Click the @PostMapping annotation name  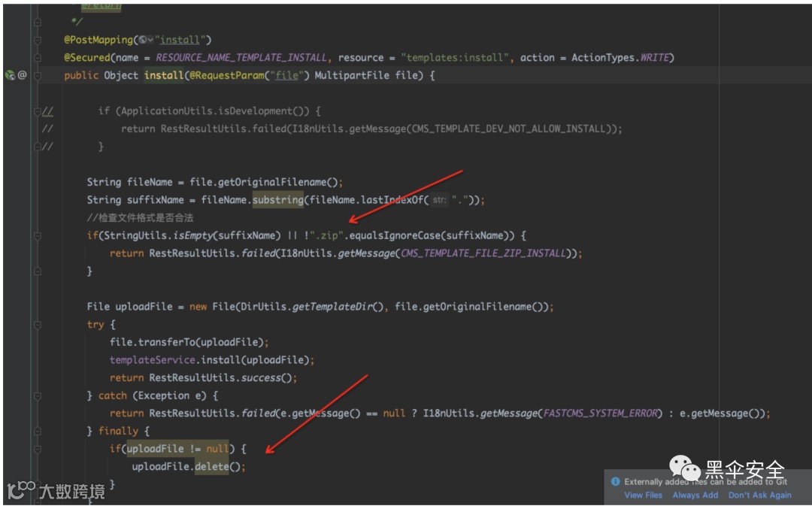98,40
